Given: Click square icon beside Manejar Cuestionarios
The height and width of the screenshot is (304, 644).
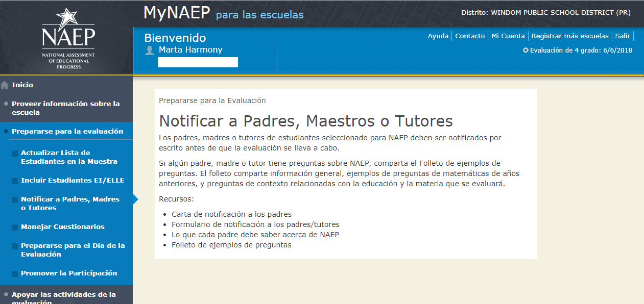Looking at the screenshot, I should point(15,227).
